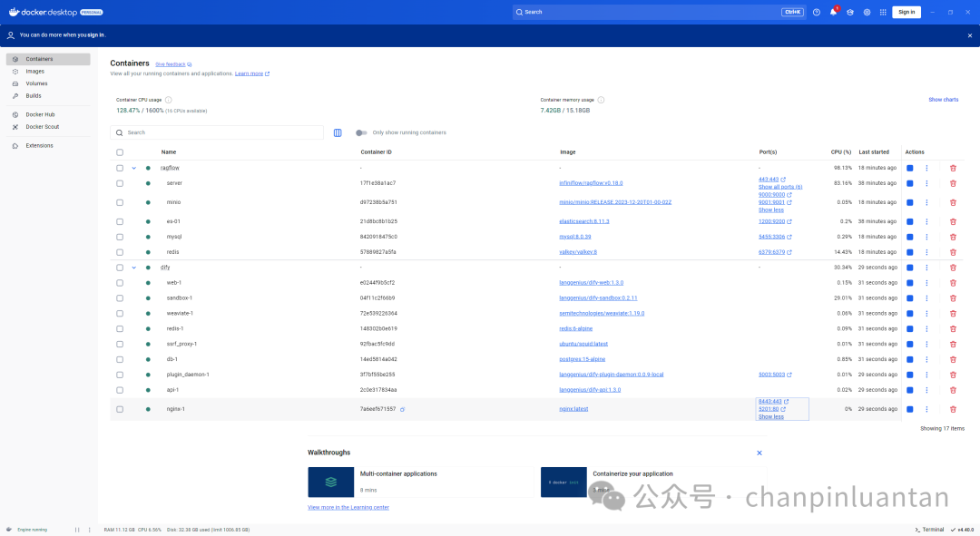Show all ports for server container

[x=780, y=187]
